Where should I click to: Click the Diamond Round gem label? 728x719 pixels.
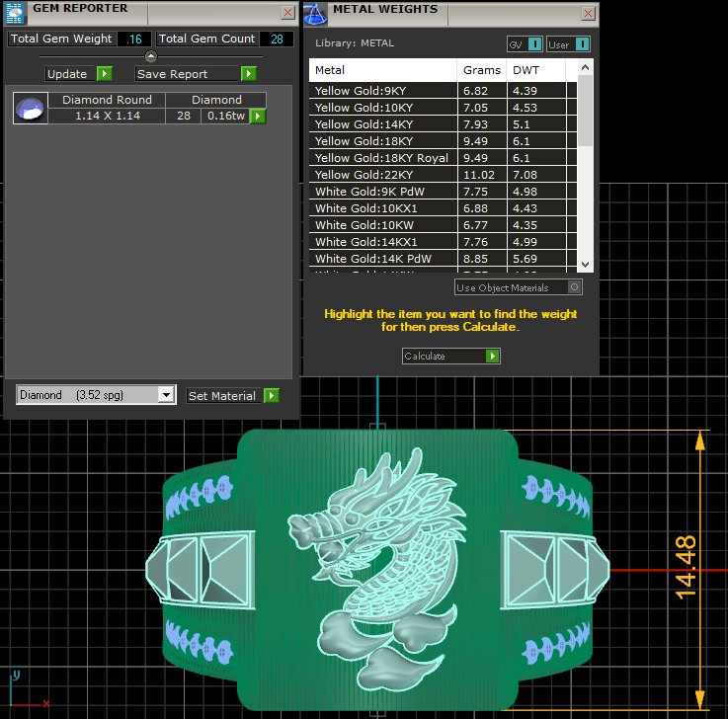[108, 100]
